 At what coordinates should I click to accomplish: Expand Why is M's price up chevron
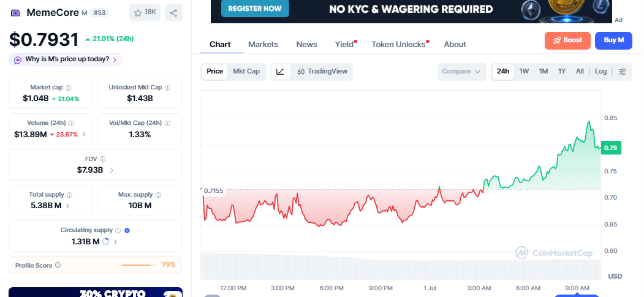click(115, 60)
